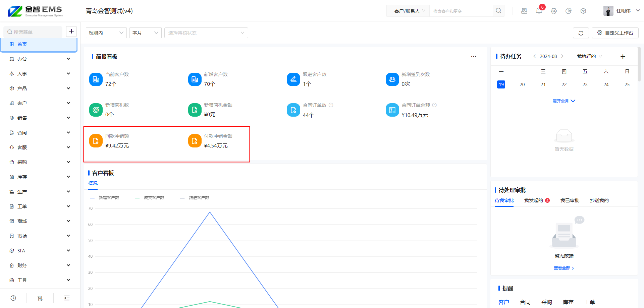Click the 付款冲销金额 card icon
This screenshot has width=644, height=308.
click(195, 141)
